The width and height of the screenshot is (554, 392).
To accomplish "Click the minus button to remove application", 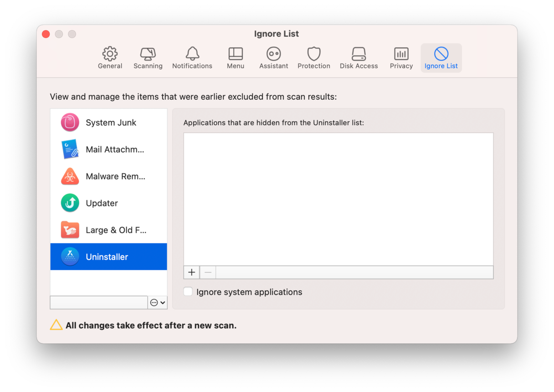I will tap(208, 272).
